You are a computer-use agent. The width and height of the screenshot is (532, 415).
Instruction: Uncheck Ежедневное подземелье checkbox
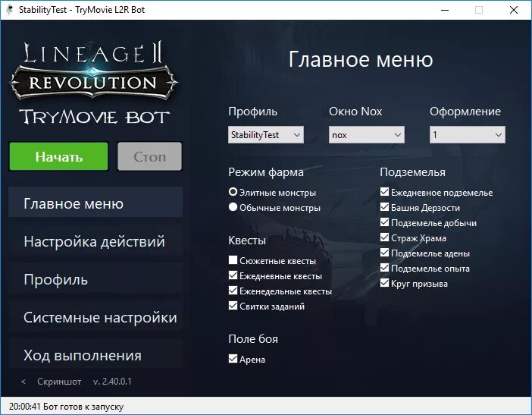(384, 192)
